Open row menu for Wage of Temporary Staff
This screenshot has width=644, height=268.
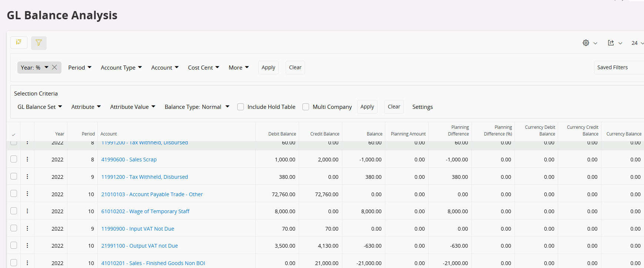pyautogui.click(x=27, y=211)
